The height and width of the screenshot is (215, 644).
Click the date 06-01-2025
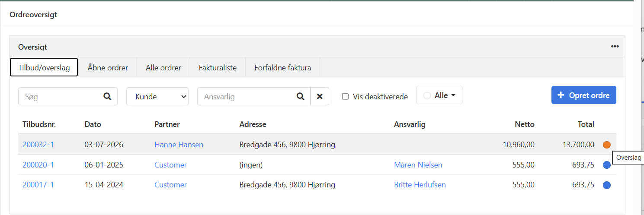click(104, 165)
